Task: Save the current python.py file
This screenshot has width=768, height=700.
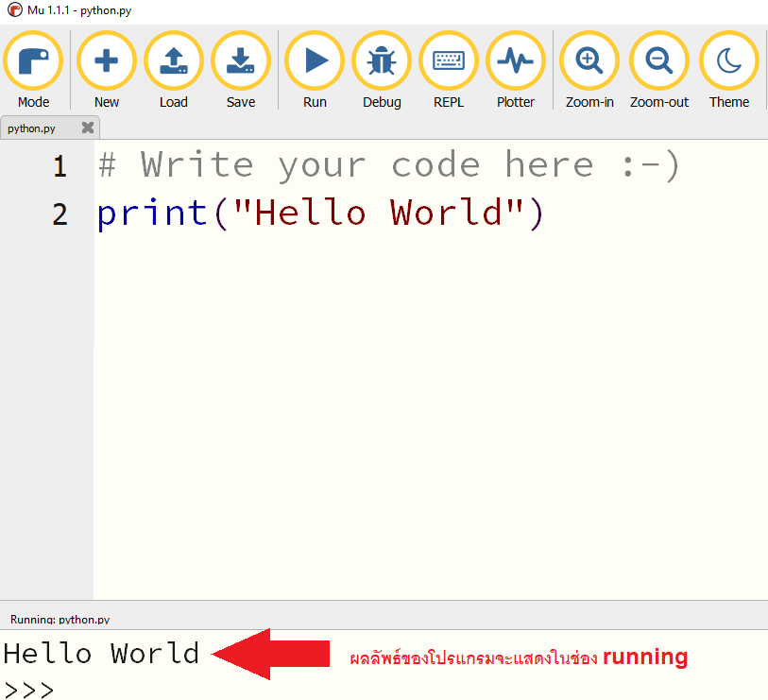Action: (241, 70)
